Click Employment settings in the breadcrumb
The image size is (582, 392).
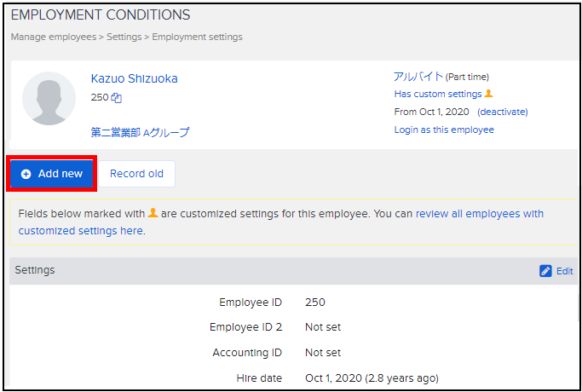tap(197, 37)
